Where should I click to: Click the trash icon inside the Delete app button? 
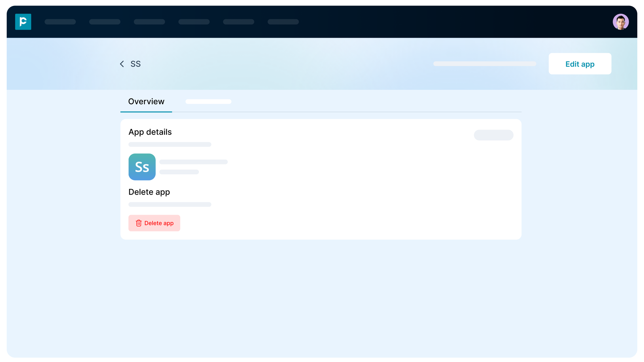[x=138, y=223]
